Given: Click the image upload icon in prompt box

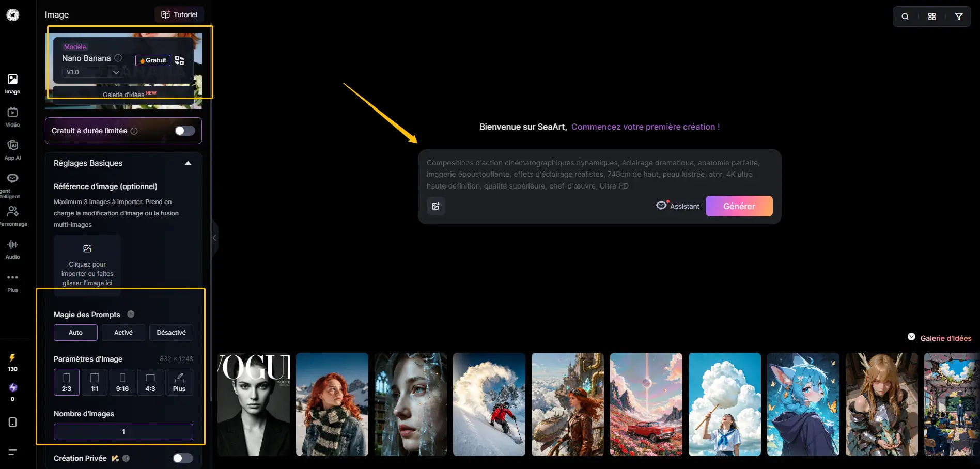Looking at the screenshot, I should pyautogui.click(x=436, y=206).
